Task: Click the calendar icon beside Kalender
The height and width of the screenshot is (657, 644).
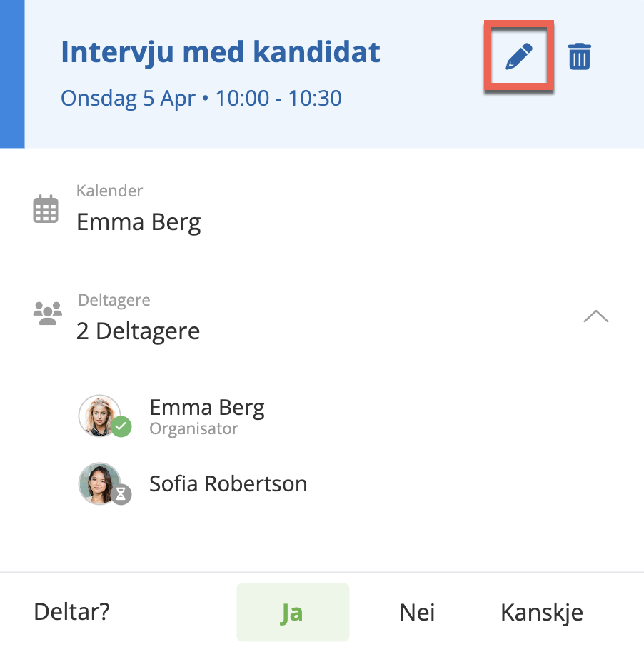Action: pyautogui.click(x=46, y=210)
